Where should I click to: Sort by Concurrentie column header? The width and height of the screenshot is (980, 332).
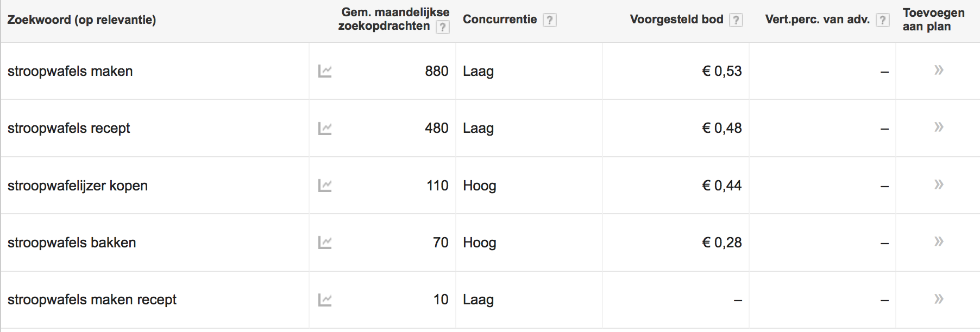click(500, 20)
